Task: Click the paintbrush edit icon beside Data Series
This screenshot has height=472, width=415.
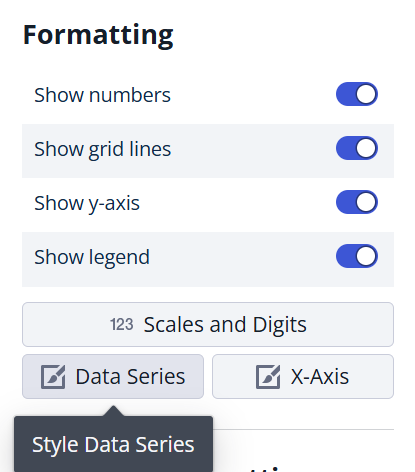Action: tap(53, 377)
